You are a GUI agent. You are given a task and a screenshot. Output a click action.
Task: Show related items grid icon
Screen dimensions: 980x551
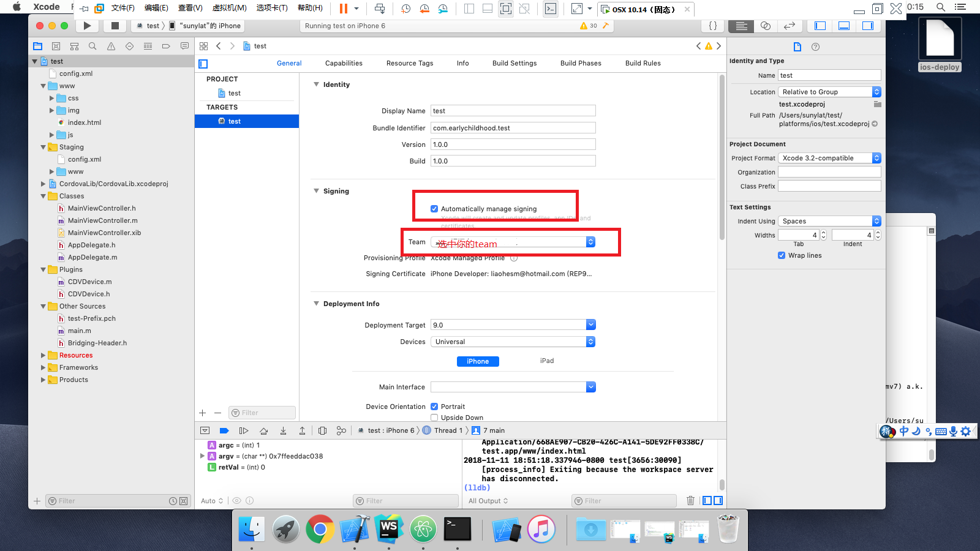pyautogui.click(x=203, y=46)
